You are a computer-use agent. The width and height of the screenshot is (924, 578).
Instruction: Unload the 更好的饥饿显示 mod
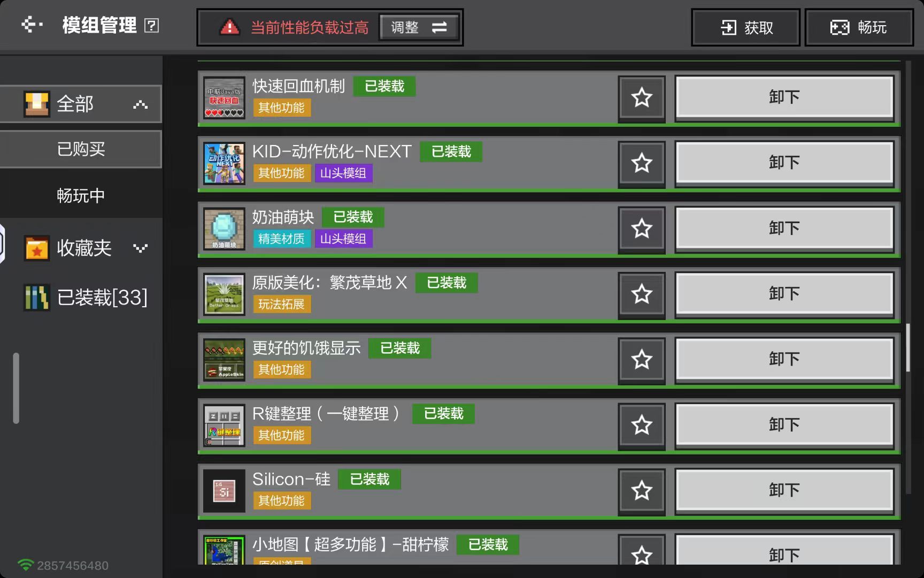(784, 359)
